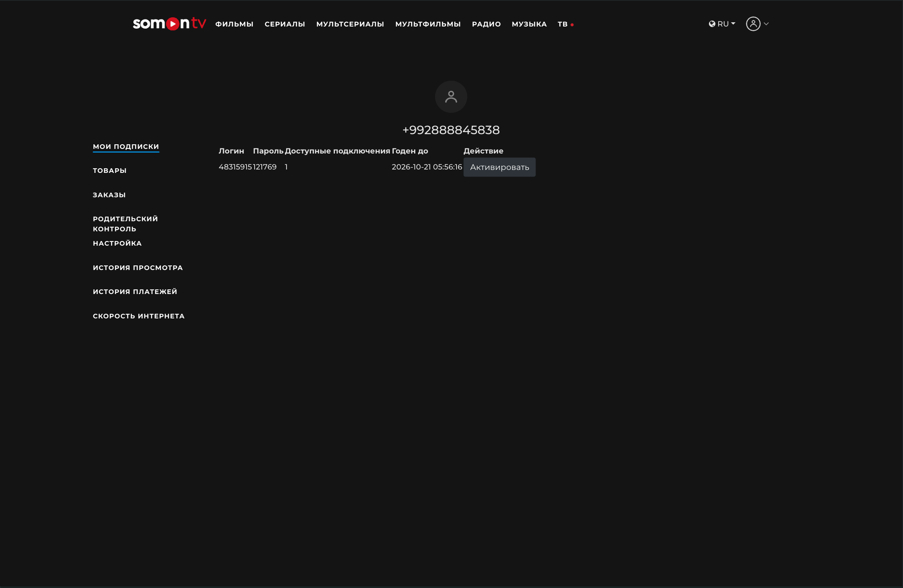
Task: Click the globe language icon
Action: click(712, 24)
